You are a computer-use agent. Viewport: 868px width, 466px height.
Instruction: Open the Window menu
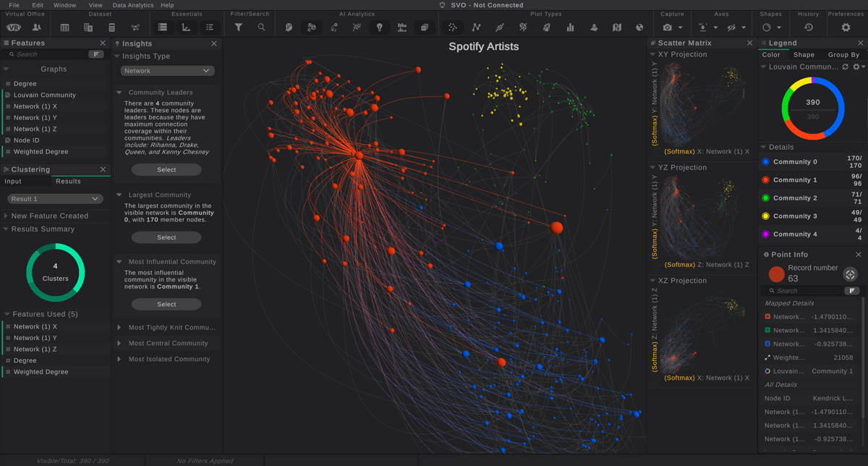point(64,5)
